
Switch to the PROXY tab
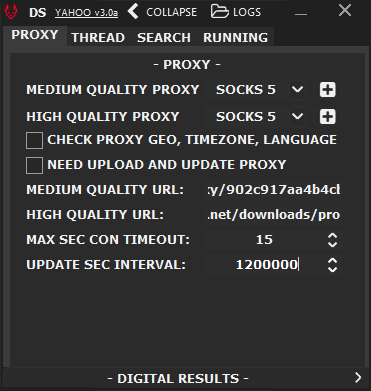coord(35,35)
